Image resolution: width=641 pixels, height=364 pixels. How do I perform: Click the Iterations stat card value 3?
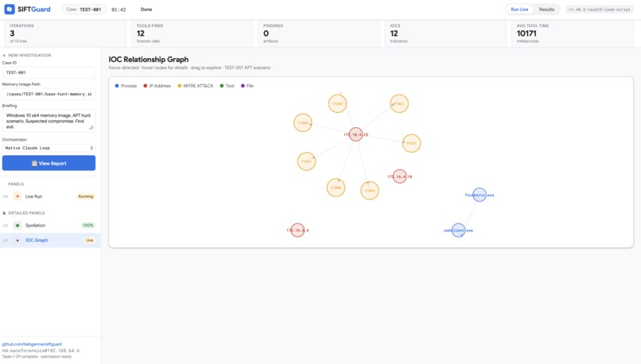pyautogui.click(x=12, y=33)
